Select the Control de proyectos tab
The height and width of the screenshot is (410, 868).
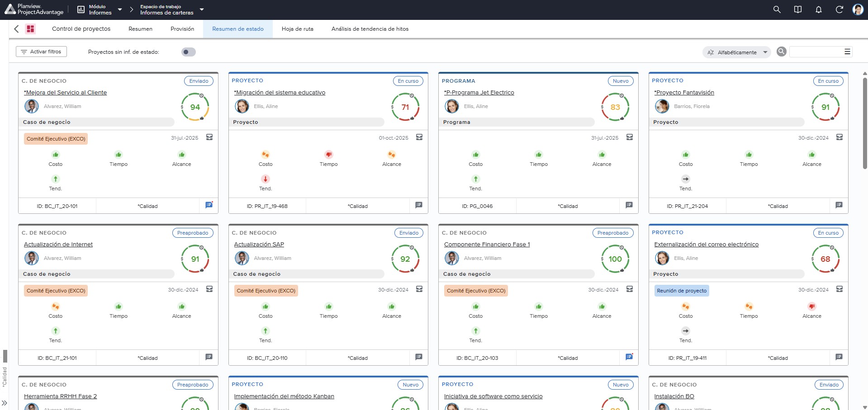click(81, 29)
